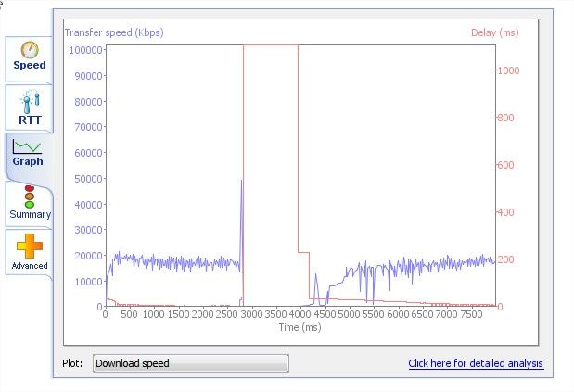Screen dimensions: 574x392
Task: Click the 6000 time axis tick label
Action: point(398,314)
